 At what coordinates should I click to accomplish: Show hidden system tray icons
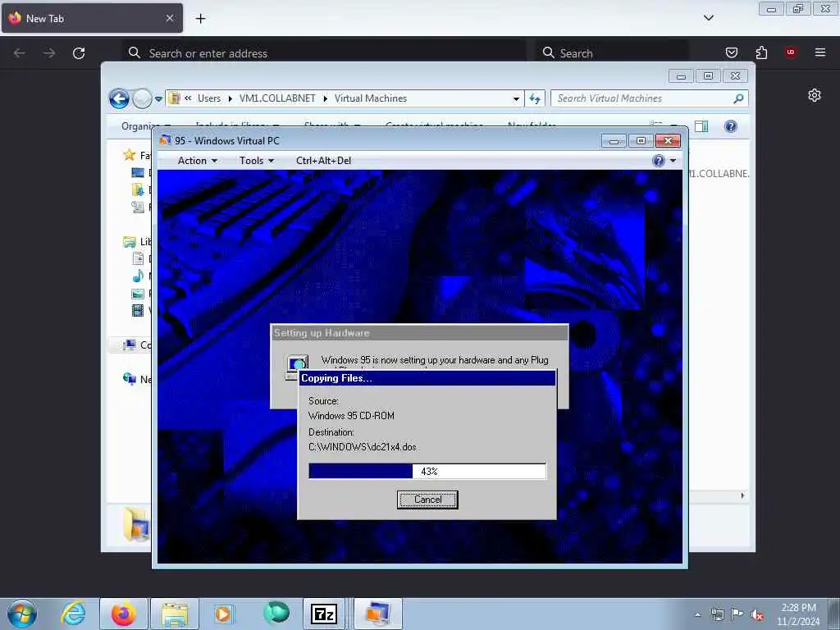pos(697,614)
